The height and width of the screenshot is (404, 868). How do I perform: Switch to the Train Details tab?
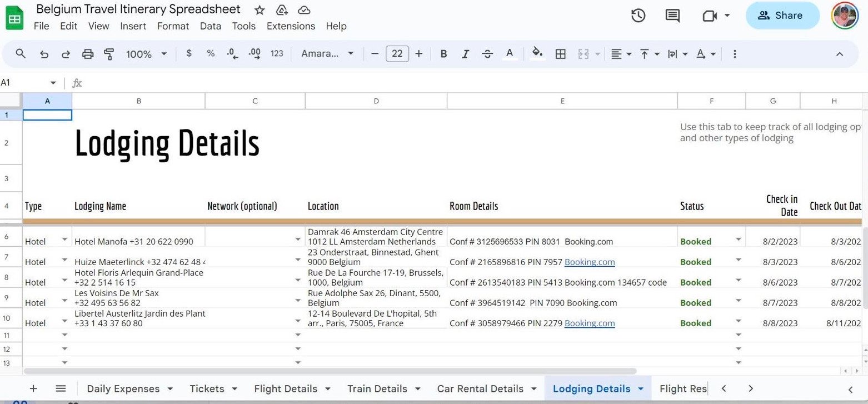point(377,389)
